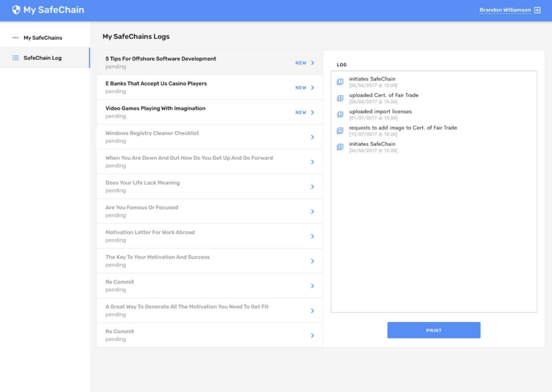Expand the 5 Tips For Offshore Software Development chevron
Screen dimensions: 552x392
coord(312,63)
